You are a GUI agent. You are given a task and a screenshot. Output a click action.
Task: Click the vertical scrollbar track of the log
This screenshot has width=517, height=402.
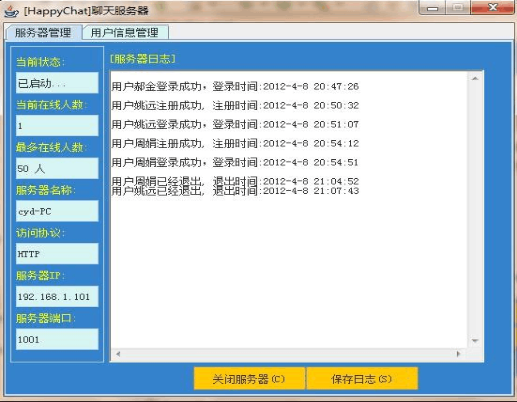[475, 210]
